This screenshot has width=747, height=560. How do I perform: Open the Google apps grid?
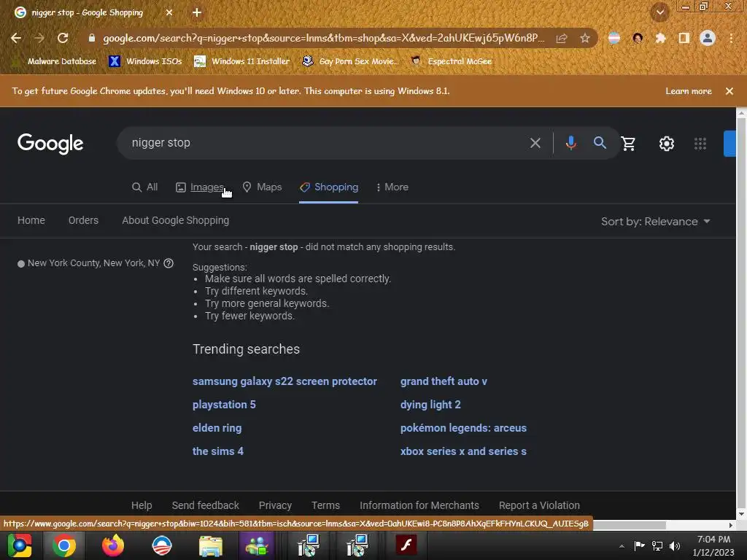tap(700, 144)
